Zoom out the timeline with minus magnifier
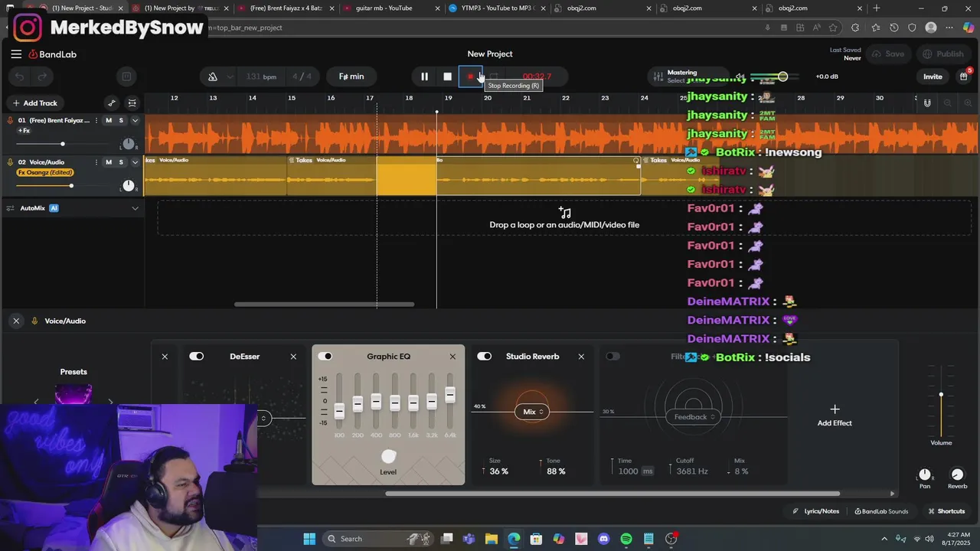The width and height of the screenshot is (980, 551). 948,103
